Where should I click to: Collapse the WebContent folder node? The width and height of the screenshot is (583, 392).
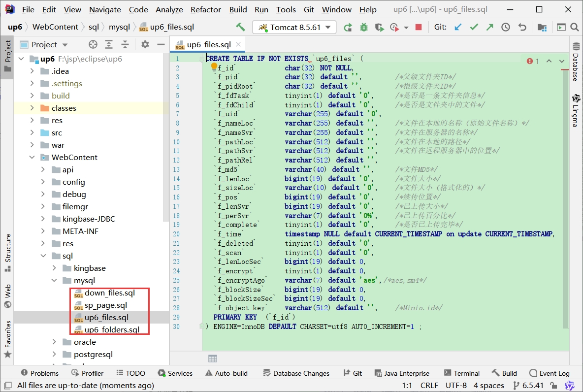32,158
